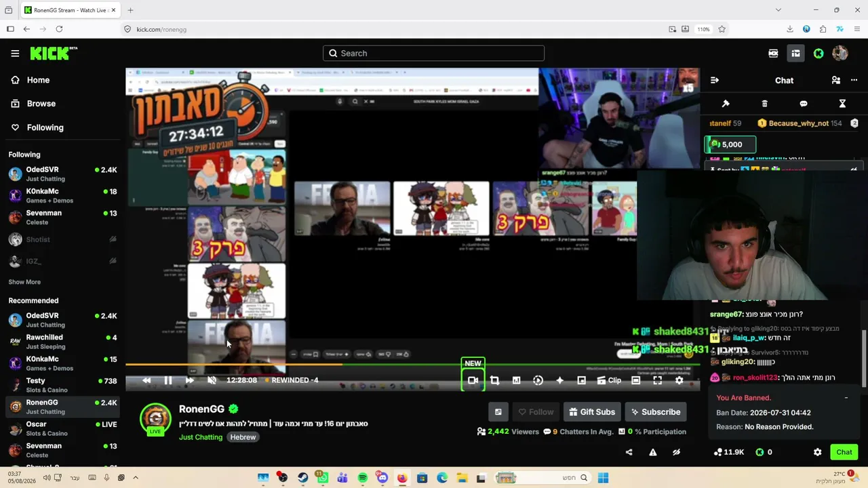Enter fullscreen video mode
The height and width of the screenshot is (488, 868).
(x=657, y=380)
